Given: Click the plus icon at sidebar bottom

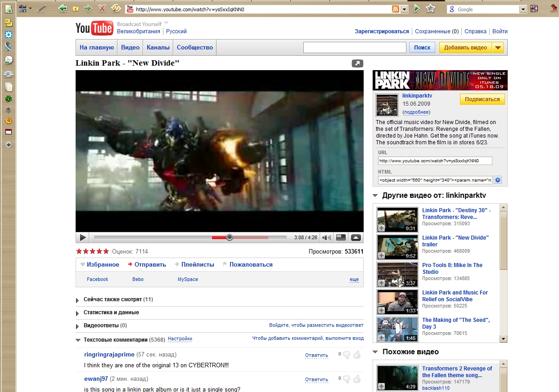Looking at the screenshot, I should [9, 145].
